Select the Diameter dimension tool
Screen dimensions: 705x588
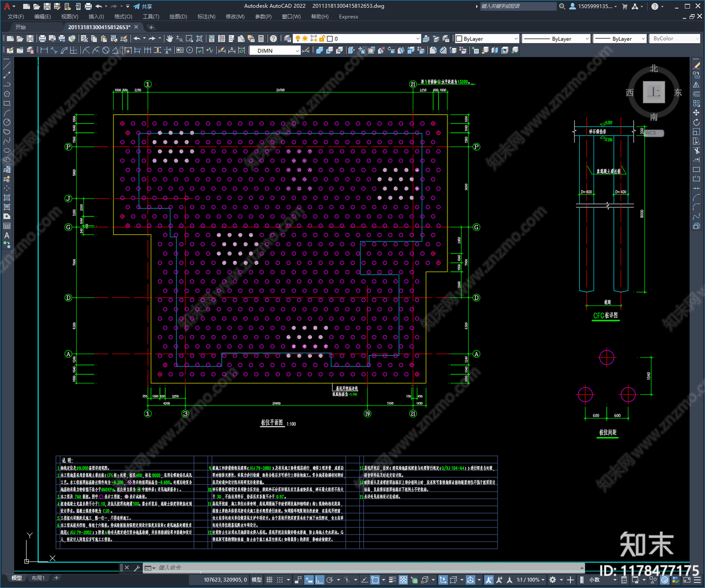click(106, 50)
